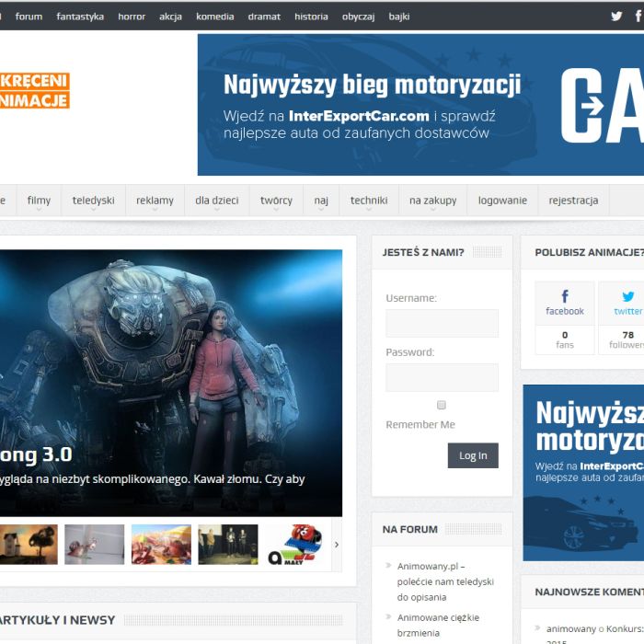Open the horror category

[x=132, y=17]
